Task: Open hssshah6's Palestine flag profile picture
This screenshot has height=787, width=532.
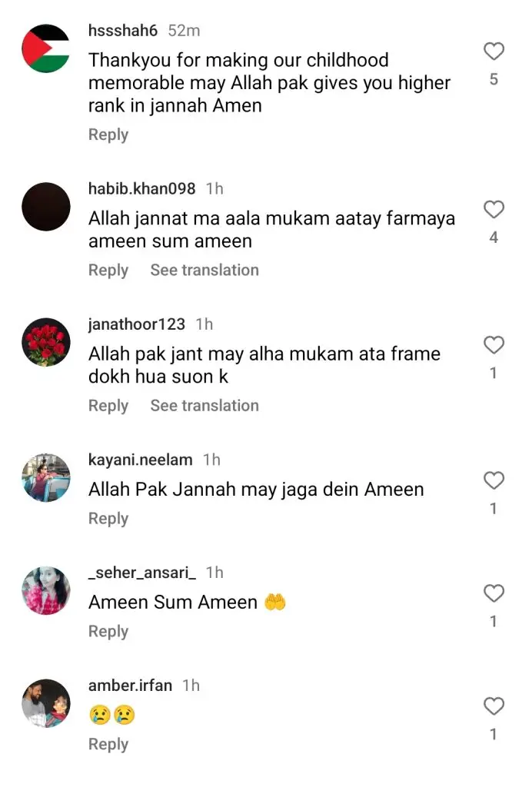Action: tap(45, 48)
